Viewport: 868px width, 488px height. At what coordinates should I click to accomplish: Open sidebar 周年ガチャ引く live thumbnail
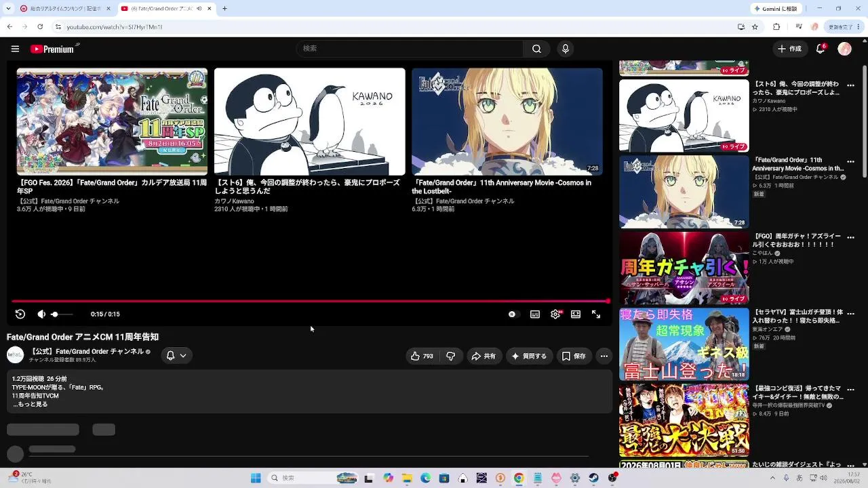[684, 268]
